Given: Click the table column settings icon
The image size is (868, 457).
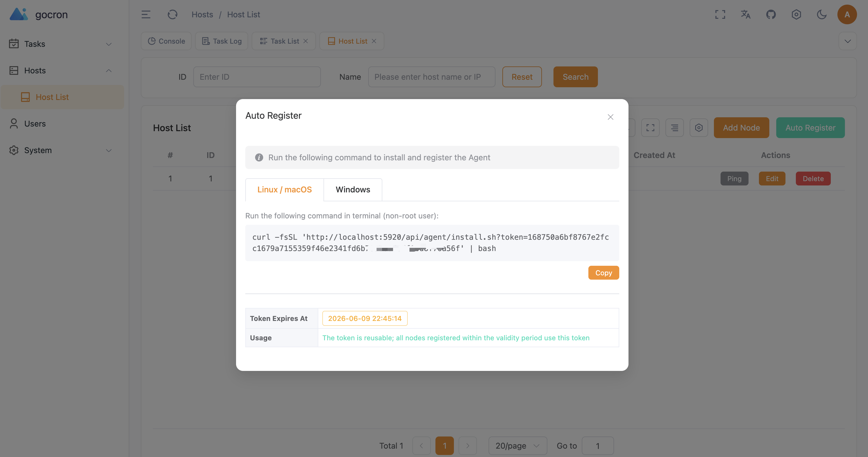Looking at the screenshot, I should coord(699,128).
